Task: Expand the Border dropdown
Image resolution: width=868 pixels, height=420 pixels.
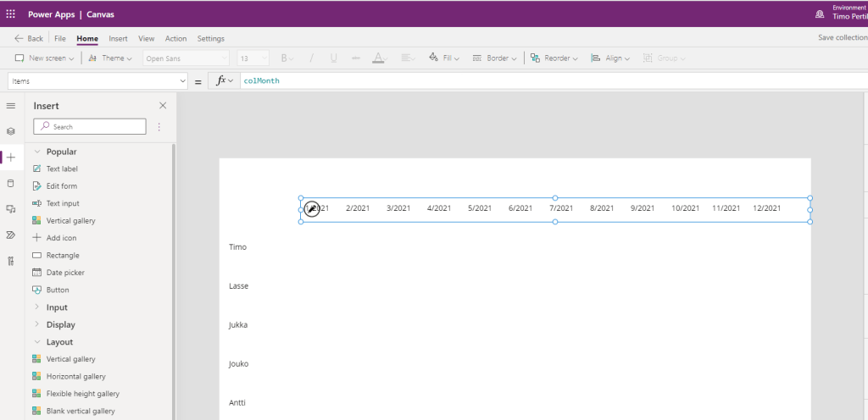Action: [493, 58]
